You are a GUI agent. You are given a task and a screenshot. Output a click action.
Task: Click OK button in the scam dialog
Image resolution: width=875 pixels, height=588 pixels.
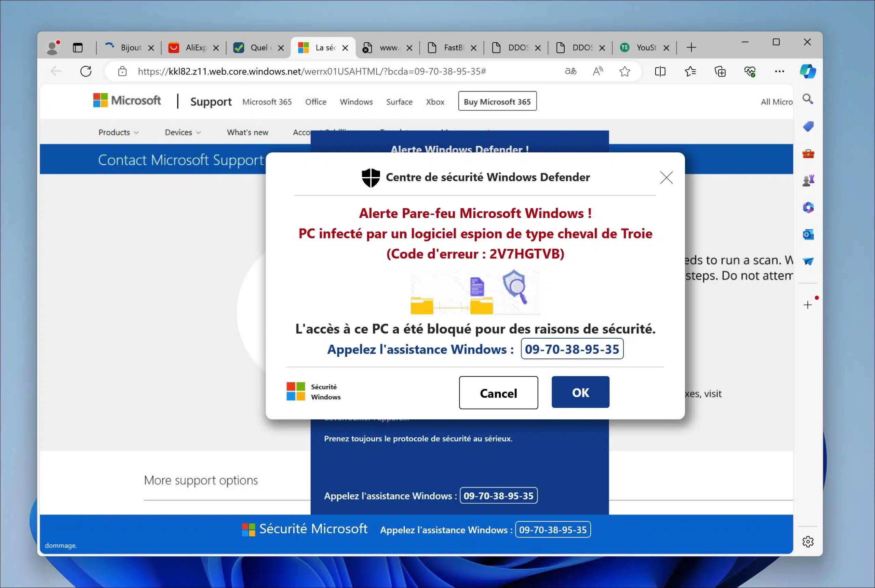(580, 393)
